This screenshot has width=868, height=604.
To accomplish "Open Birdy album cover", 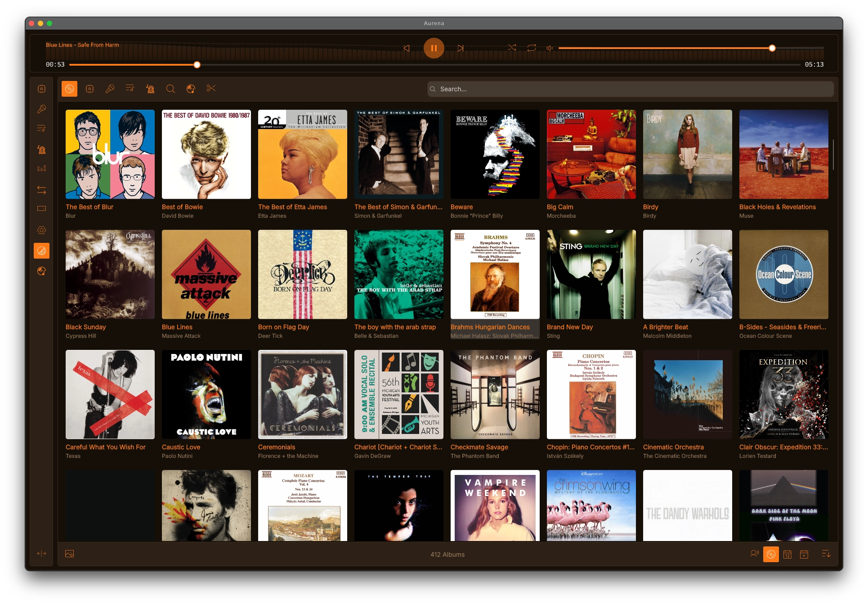I will click(x=688, y=154).
